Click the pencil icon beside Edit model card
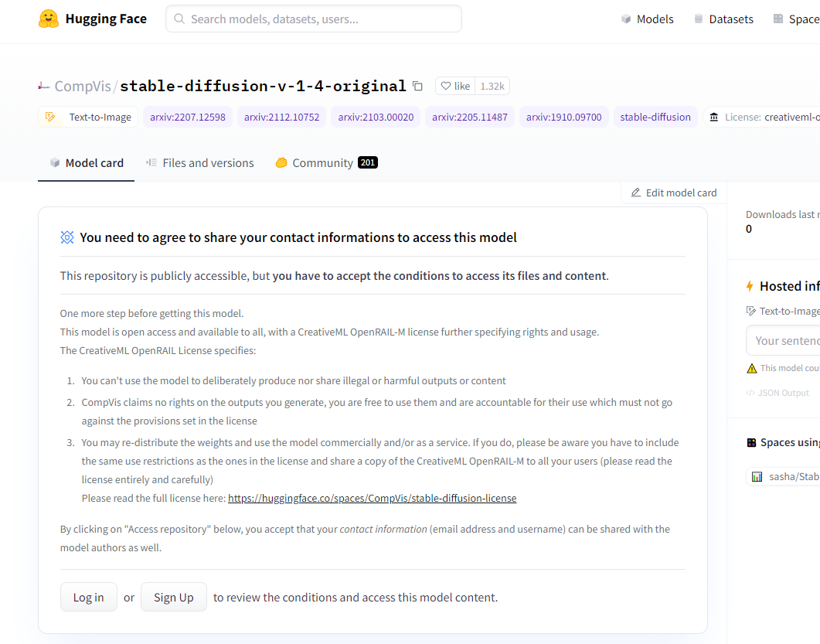The width and height of the screenshot is (820, 644). pos(636,193)
